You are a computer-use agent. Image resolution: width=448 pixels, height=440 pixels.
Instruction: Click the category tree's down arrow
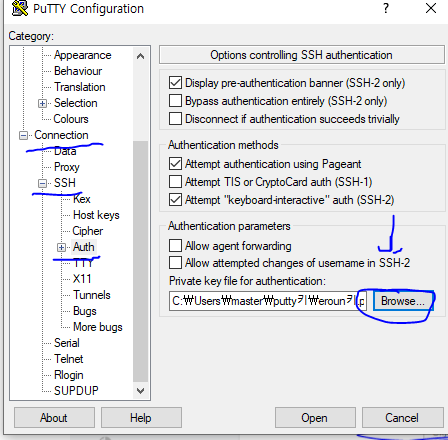[141, 390]
